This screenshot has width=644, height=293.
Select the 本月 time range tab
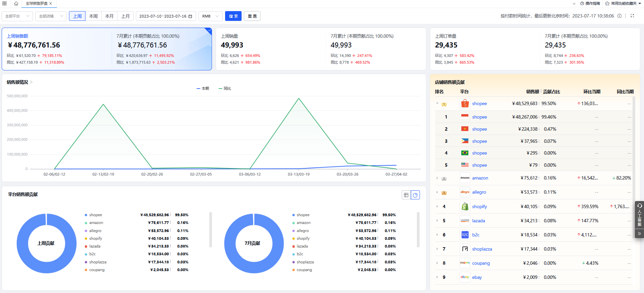109,16
